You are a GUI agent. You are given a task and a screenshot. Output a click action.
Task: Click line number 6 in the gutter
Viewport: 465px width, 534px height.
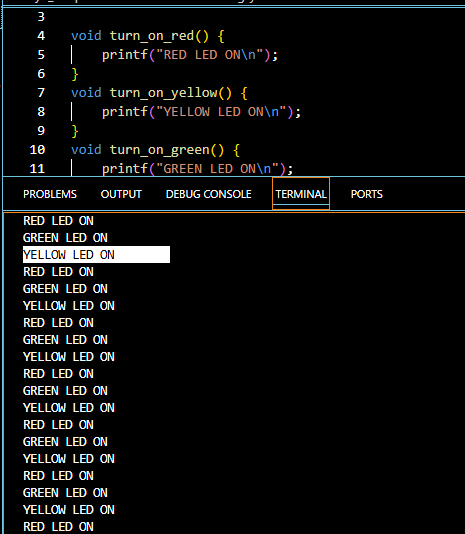click(x=41, y=74)
